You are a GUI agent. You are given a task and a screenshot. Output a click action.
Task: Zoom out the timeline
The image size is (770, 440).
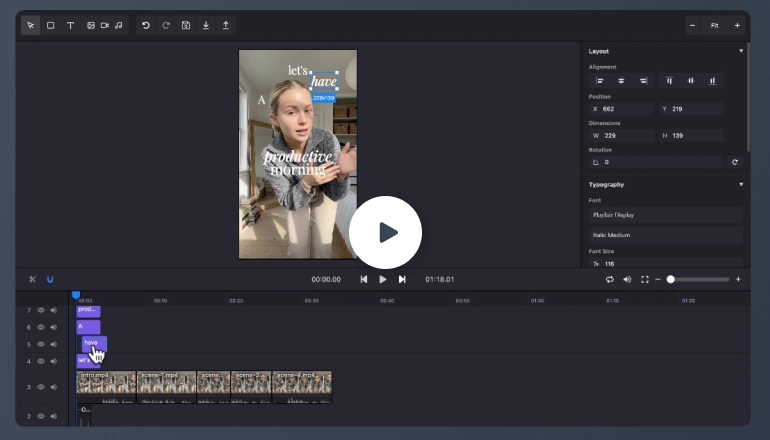(x=658, y=279)
